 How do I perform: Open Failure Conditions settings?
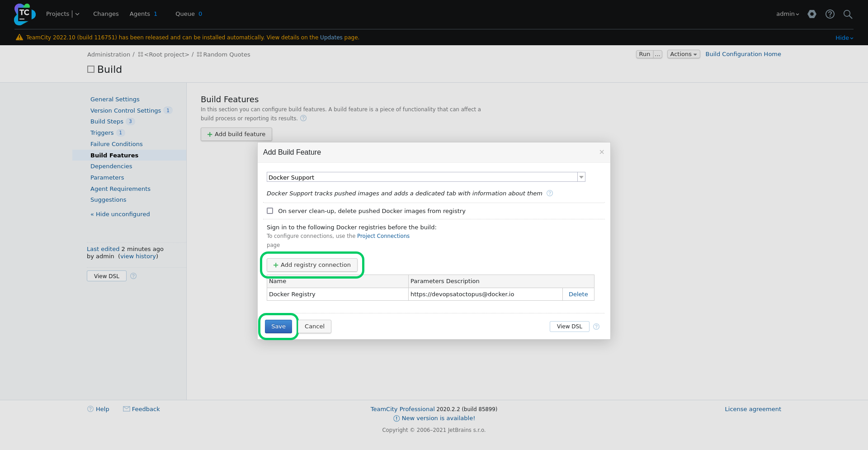(x=117, y=144)
